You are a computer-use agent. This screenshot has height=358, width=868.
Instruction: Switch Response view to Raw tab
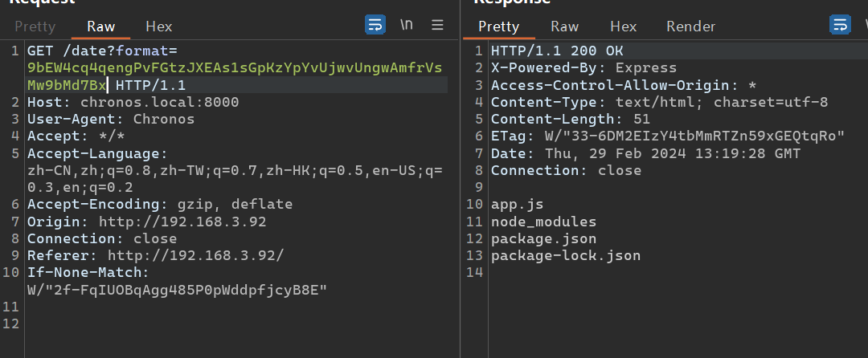[x=564, y=26]
